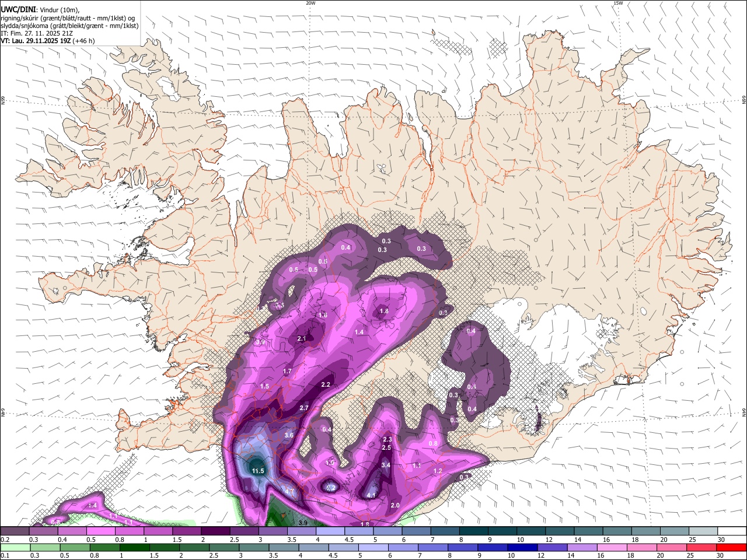This screenshot has width=747, height=560.
Task: Click the 0.1 label under the bottom legend row
Action: point(5,555)
